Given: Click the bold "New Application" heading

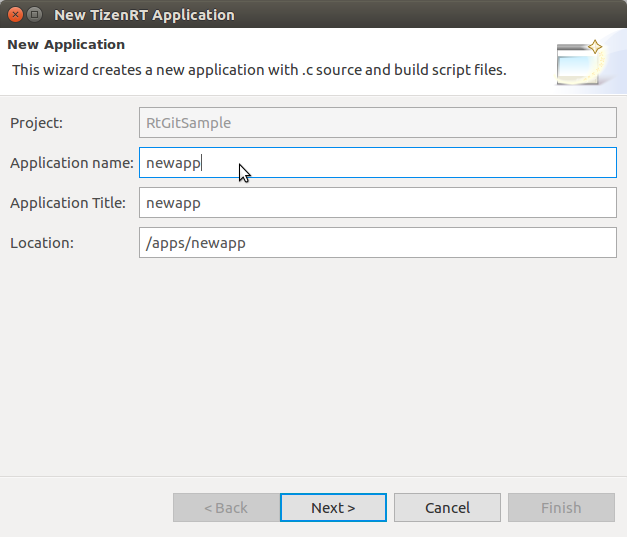Looking at the screenshot, I should click(x=66, y=45).
